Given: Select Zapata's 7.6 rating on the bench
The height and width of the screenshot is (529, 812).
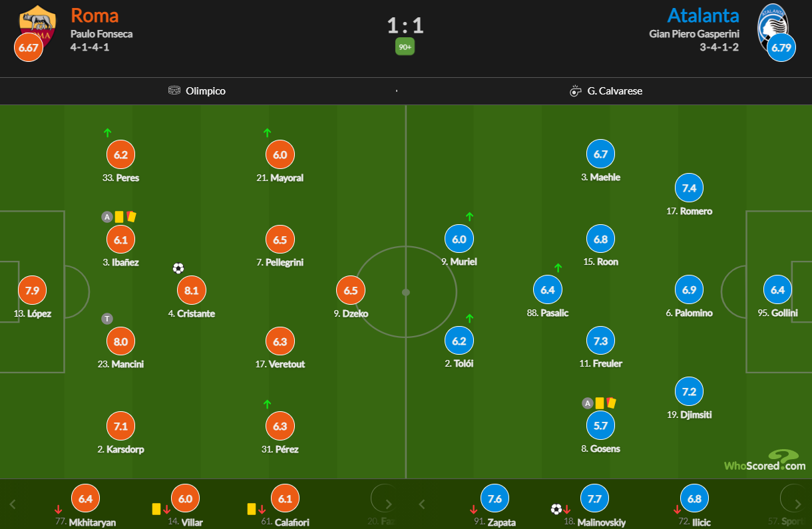Looking at the screenshot, I should tap(495, 499).
